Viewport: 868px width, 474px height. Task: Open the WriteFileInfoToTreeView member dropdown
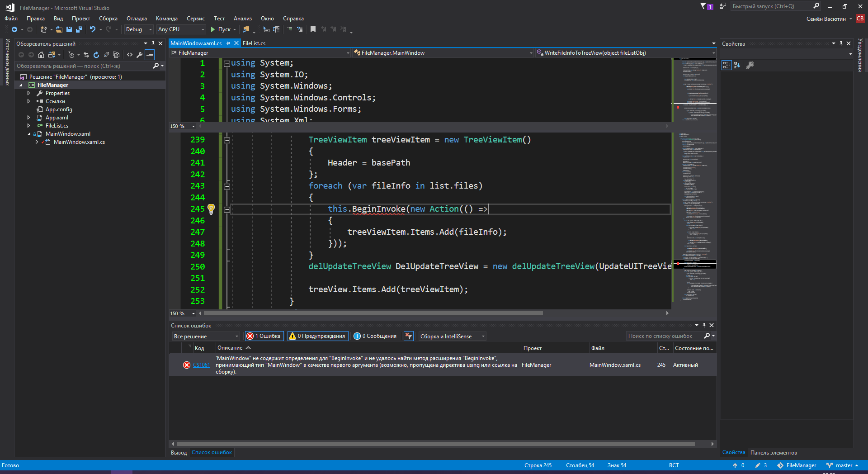pyautogui.click(x=626, y=53)
